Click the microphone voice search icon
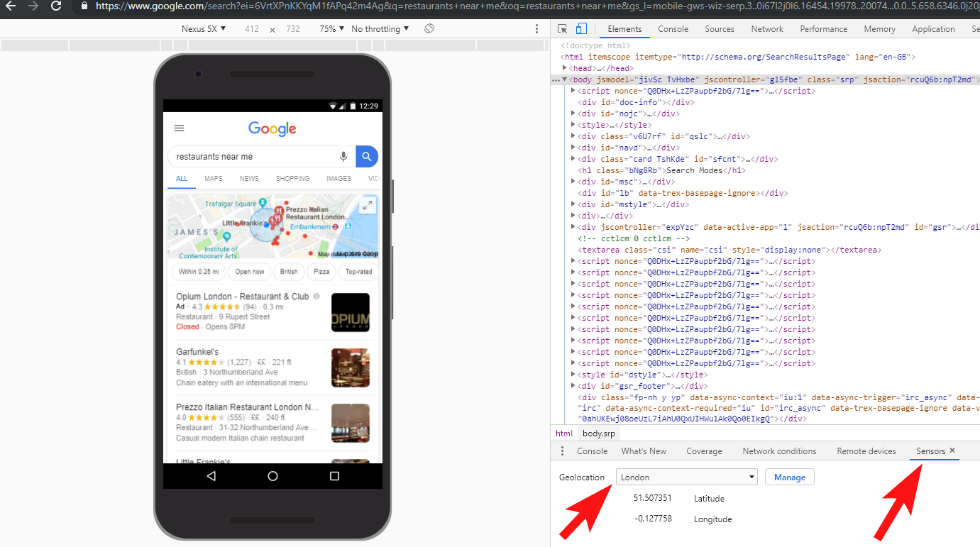The image size is (980, 547). [343, 157]
